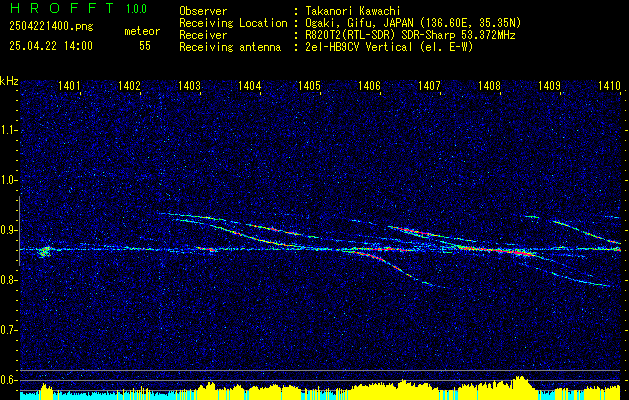Click the kHz axis unit label
629x400 pixels.
point(9,81)
